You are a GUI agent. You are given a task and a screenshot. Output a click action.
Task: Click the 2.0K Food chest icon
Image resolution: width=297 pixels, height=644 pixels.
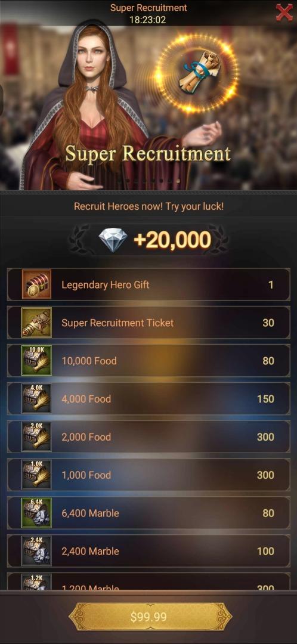(x=36, y=436)
